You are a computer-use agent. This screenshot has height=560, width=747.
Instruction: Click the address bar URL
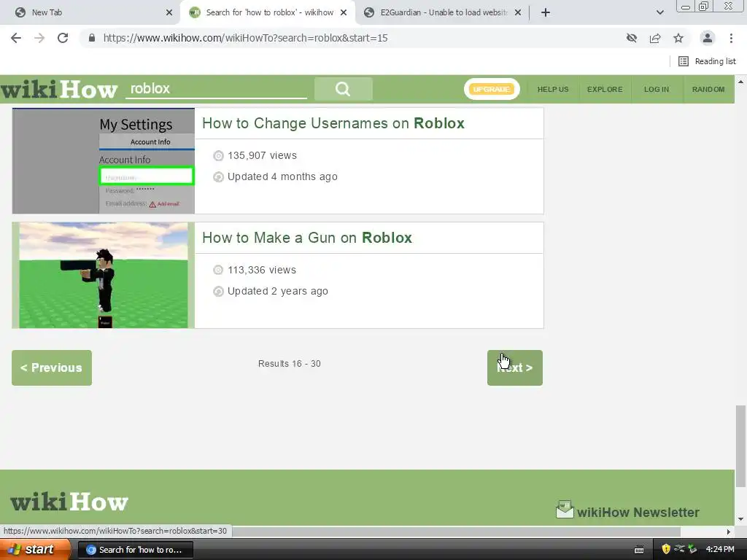click(x=245, y=38)
